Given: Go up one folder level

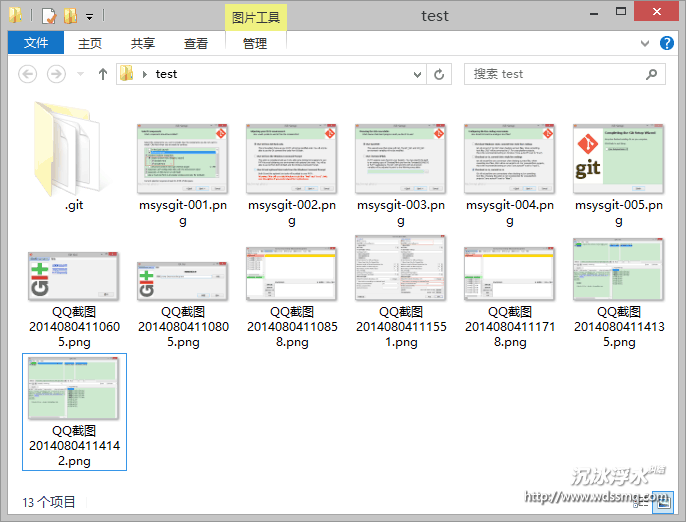Looking at the screenshot, I should click(x=102, y=74).
